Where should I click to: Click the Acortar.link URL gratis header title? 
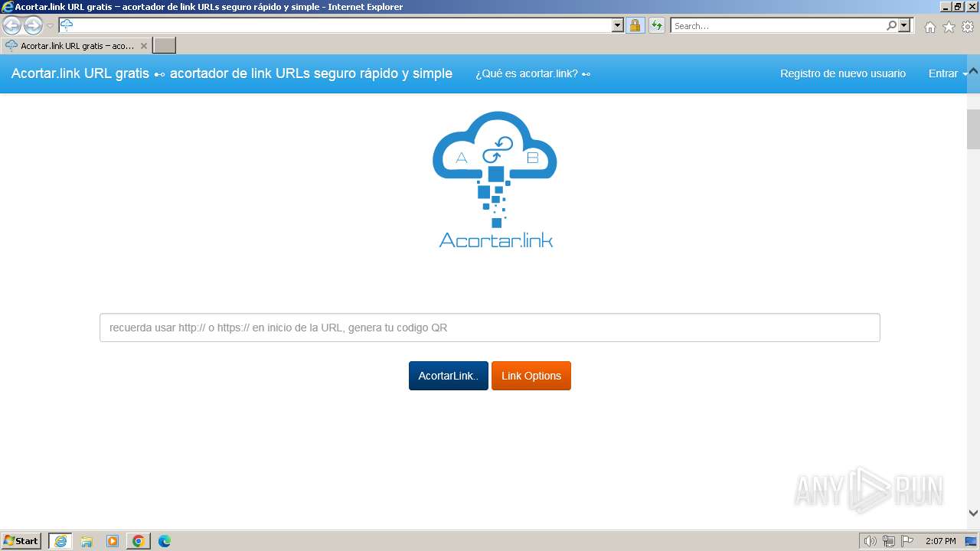(x=232, y=73)
